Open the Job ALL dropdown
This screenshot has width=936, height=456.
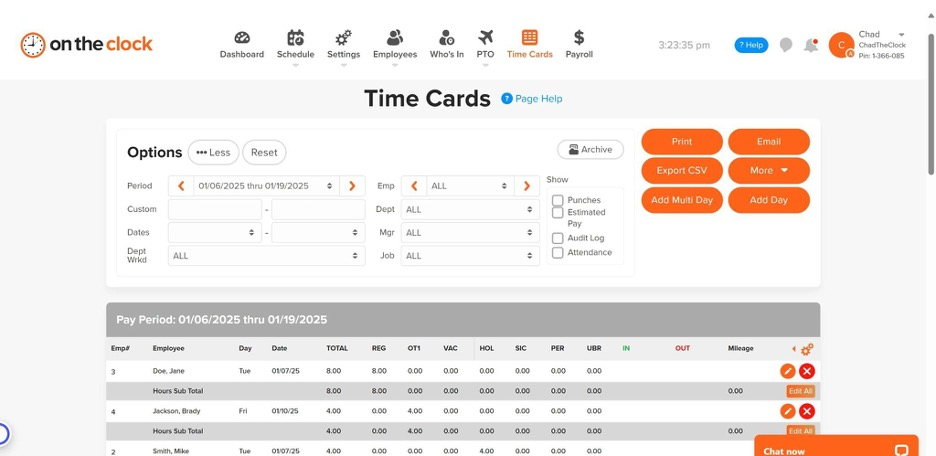(x=470, y=255)
